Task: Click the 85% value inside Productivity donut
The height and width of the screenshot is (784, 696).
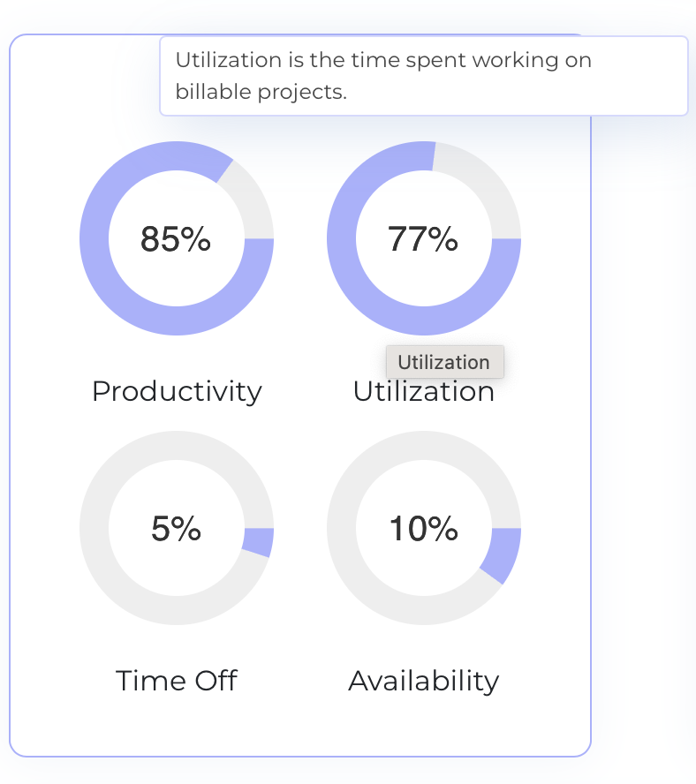Action: pyautogui.click(x=176, y=239)
